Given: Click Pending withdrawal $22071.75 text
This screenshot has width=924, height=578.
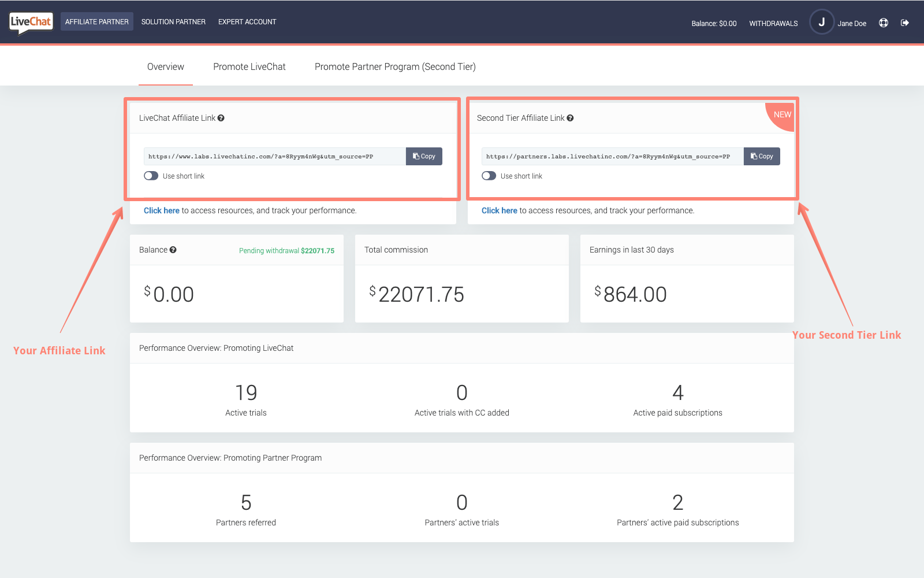Looking at the screenshot, I should (x=286, y=251).
